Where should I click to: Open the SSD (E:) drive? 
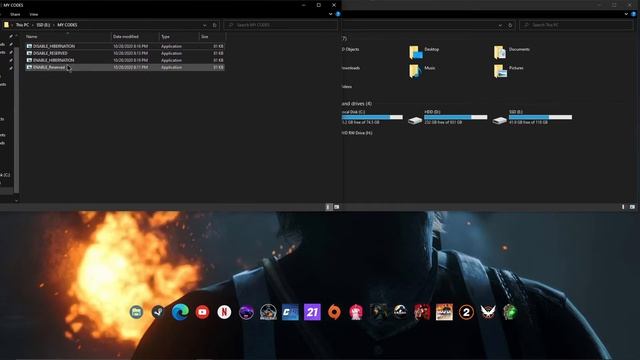[532, 117]
